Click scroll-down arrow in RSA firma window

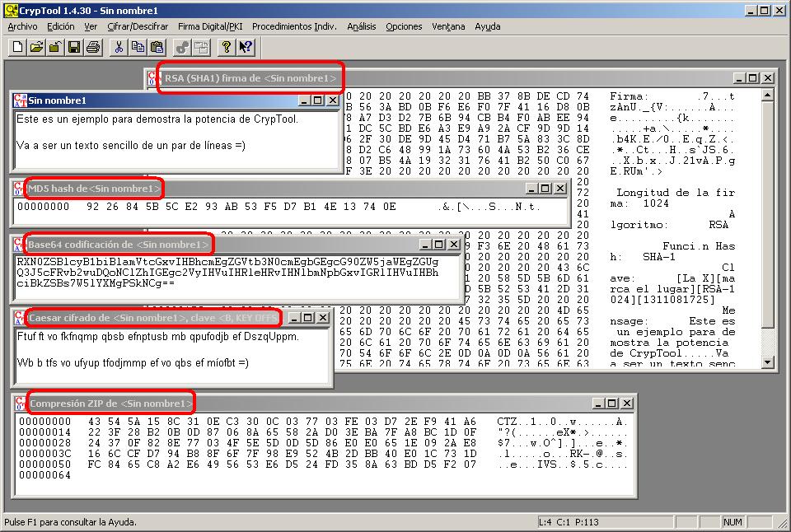tap(767, 362)
